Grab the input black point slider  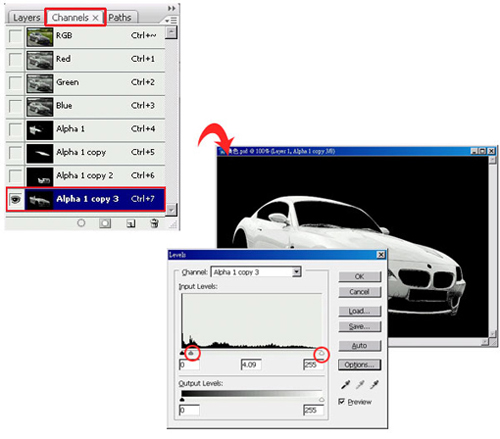pyautogui.click(x=182, y=353)
